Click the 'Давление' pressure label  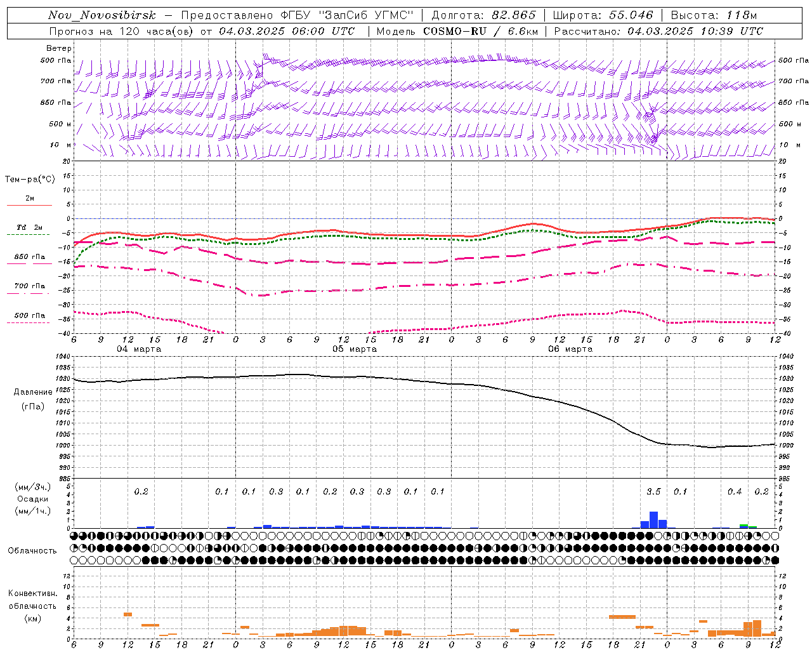tap(33, 392)
